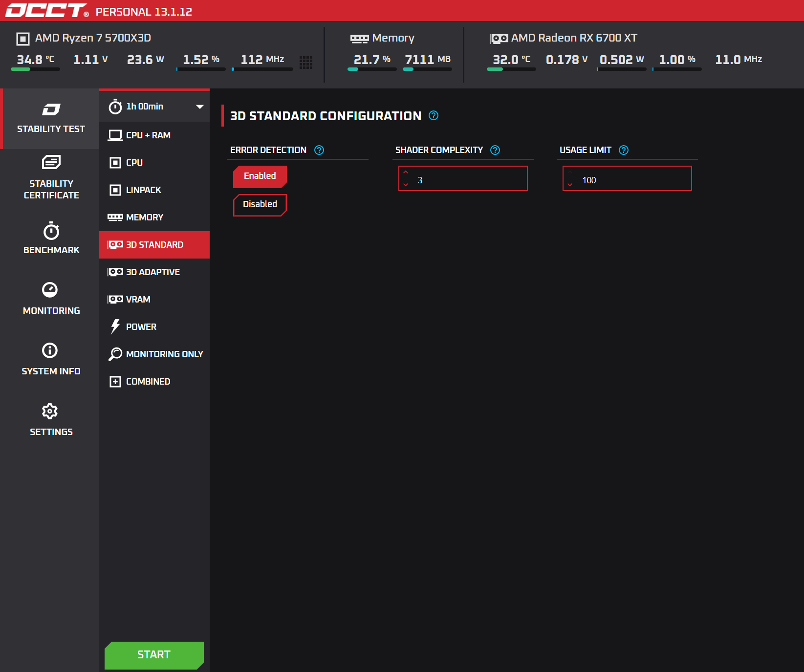The image size is (804, 672).
Task: Go to SYSTEM INFO section label
Action: coord(51,371)
